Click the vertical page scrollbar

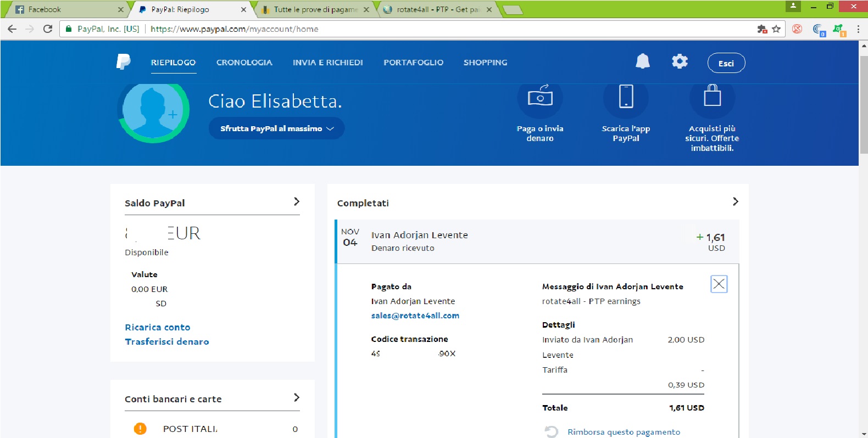pos(863,103)
